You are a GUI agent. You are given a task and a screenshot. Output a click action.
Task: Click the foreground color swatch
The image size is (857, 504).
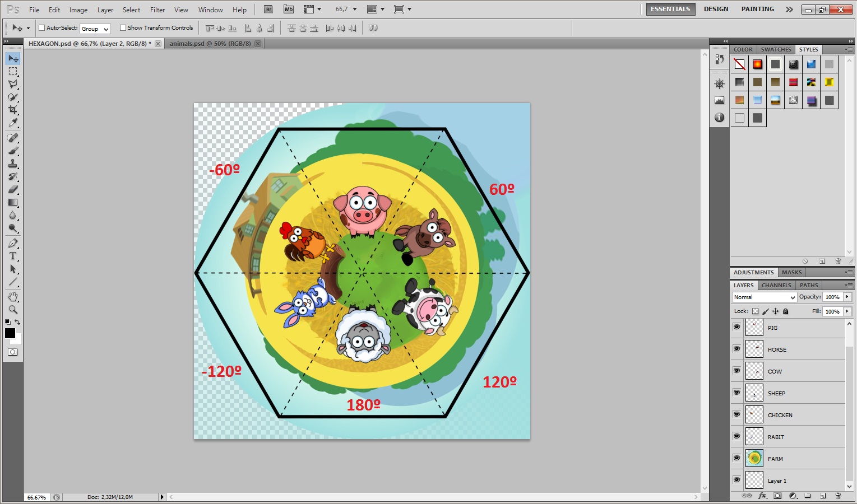[10, 333]
